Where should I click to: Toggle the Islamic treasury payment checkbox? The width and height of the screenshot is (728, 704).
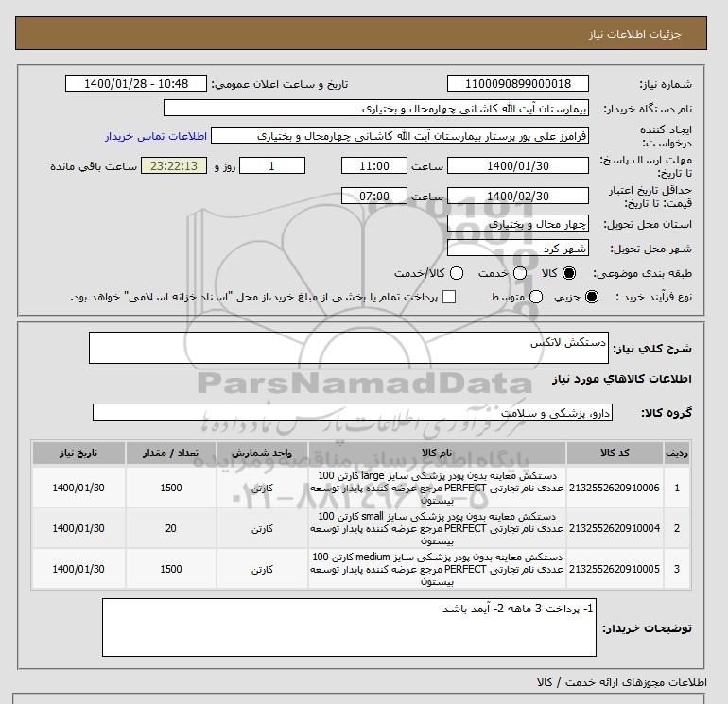[449, 297]
